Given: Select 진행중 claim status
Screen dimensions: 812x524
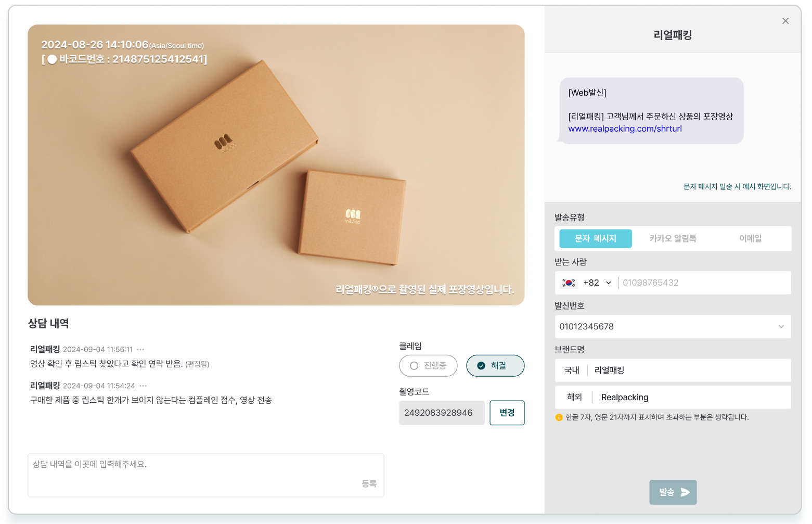Looking at the screenshot, I should 428,366.
